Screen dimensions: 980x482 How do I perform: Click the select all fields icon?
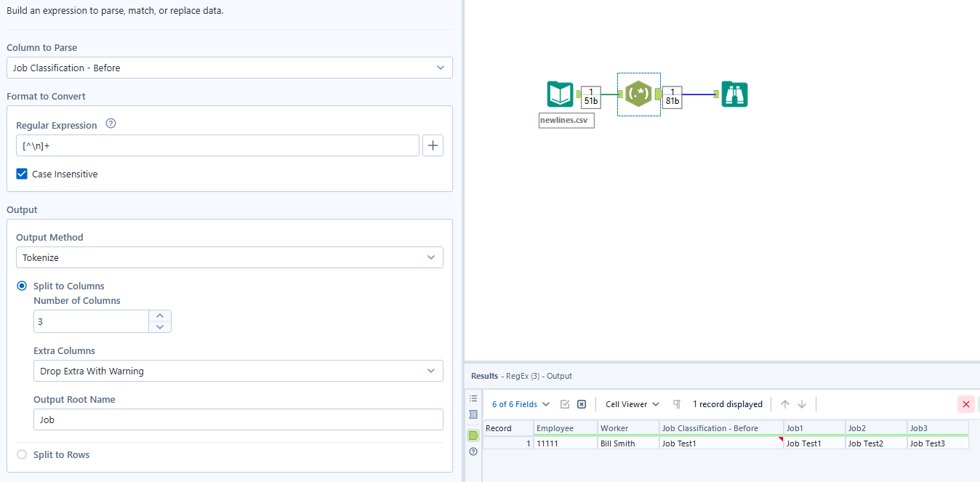[564, 403]
